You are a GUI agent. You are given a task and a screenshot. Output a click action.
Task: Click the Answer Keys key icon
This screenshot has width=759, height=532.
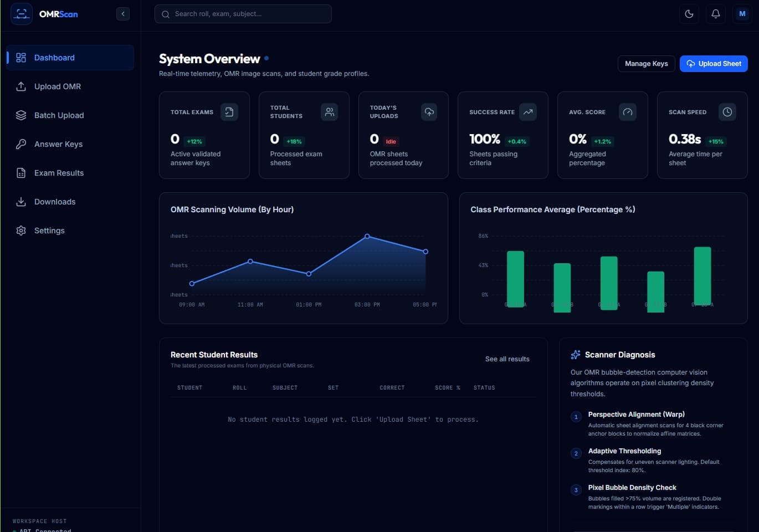pos(21,144)
